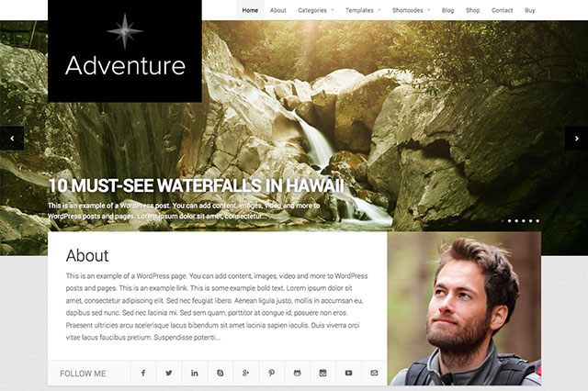Advance slider with right arrow

click(x=576, y=139)
